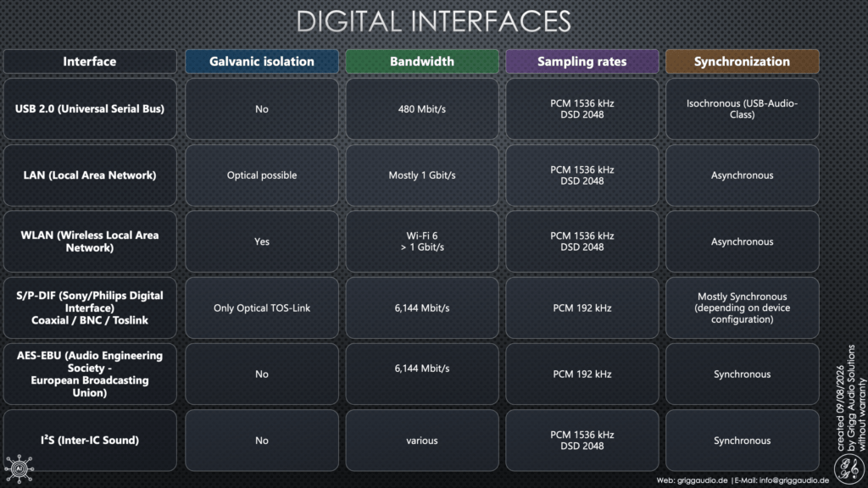The image size is (868, 488).
Task: Open the griggaudio.de web link
Action: coord(702,480)
